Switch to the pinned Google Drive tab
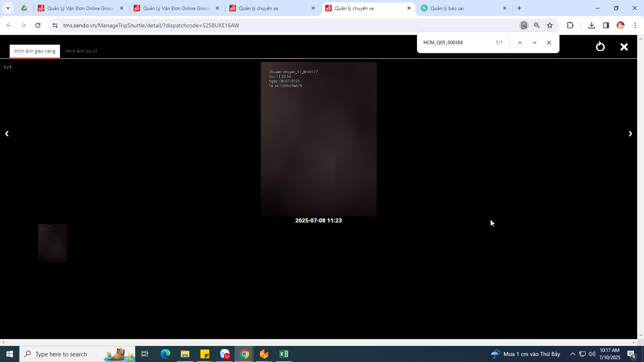Image resolution: width=644 pixels, height=362 pixels. (x=24, y=8)
